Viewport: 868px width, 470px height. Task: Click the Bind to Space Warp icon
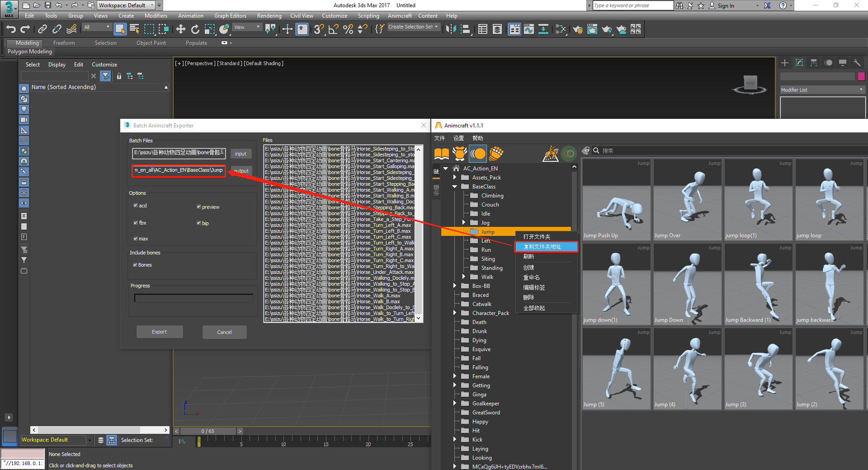pyautogui.click(x=71, y=29)
